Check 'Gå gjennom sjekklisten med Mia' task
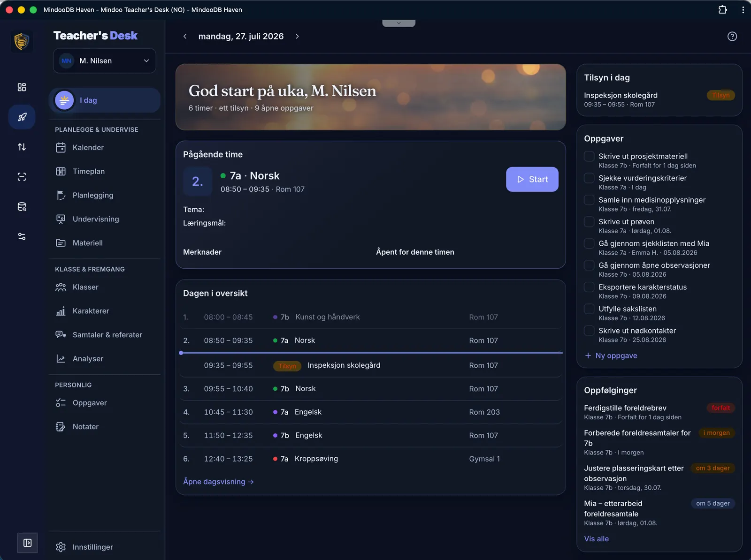751x560 pixels. tap(589, 244)
